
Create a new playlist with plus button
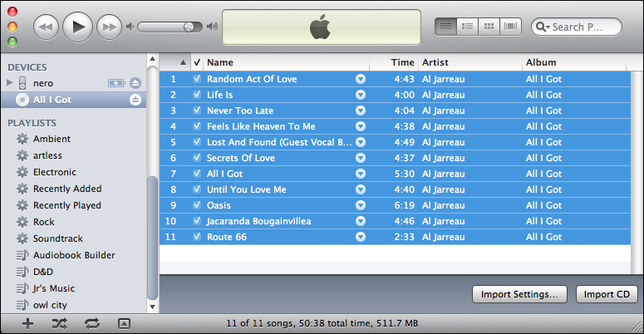[27, 324]
